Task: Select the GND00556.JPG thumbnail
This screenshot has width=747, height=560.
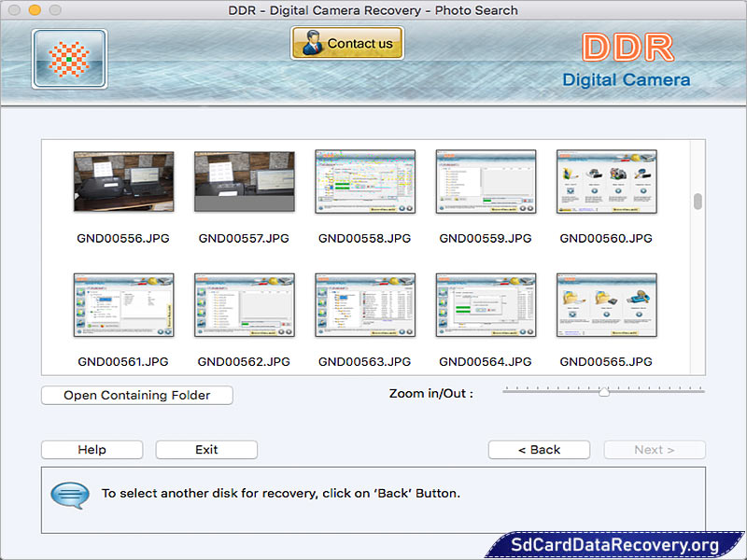Action: [124, 180]
